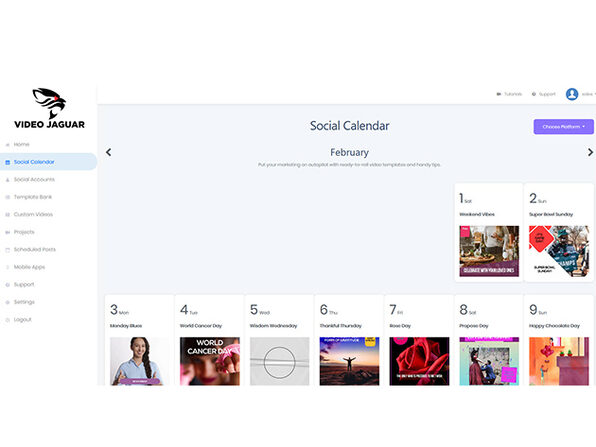Click the Projects icon in the sidebar

click(7, 232)
